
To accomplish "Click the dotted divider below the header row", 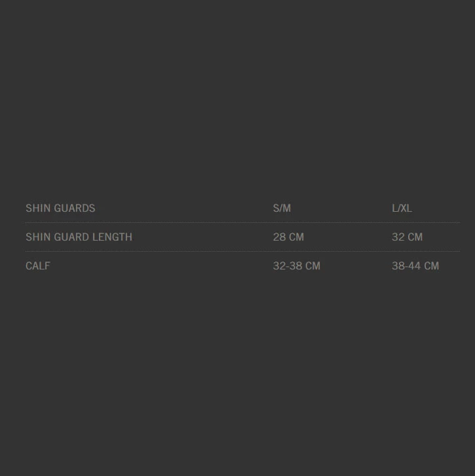I will 242,223.
